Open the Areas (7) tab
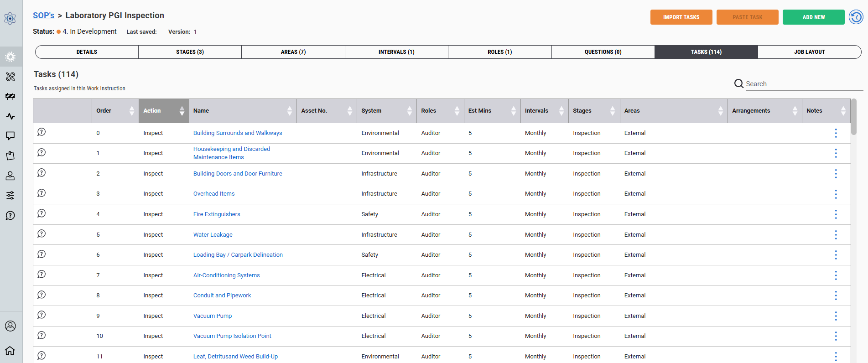 coord(293,52)
